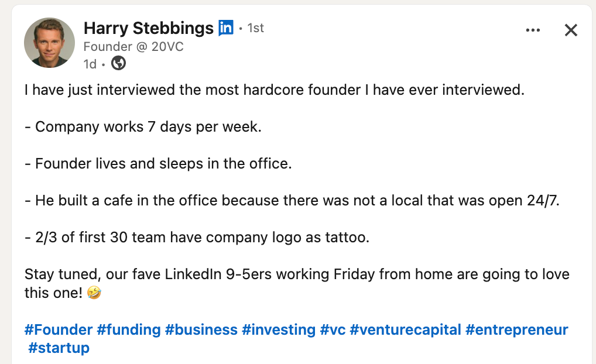The height and width of the screenshot is (364, 596).
Task: Follow the #business hashtag link
Action: [x=201, y=329]
